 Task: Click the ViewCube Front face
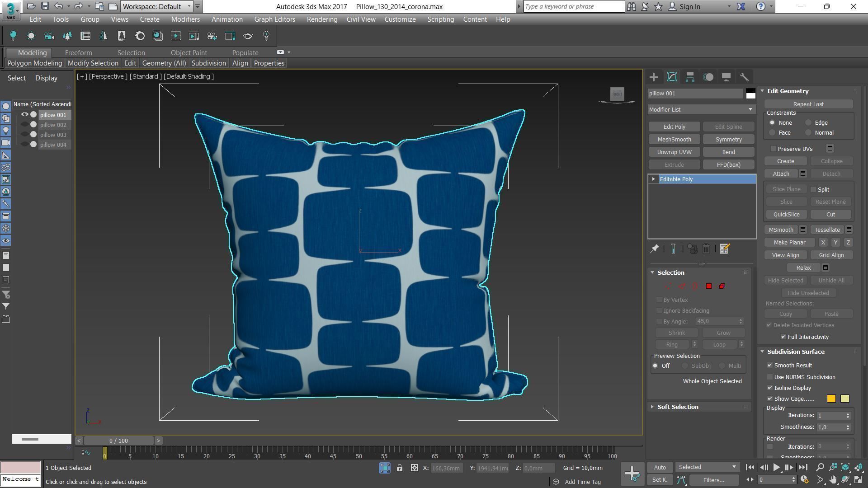tap(617, 94)
